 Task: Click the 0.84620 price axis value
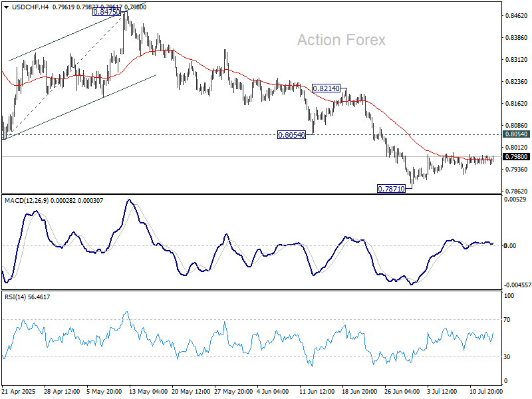[x=517, y=15]
